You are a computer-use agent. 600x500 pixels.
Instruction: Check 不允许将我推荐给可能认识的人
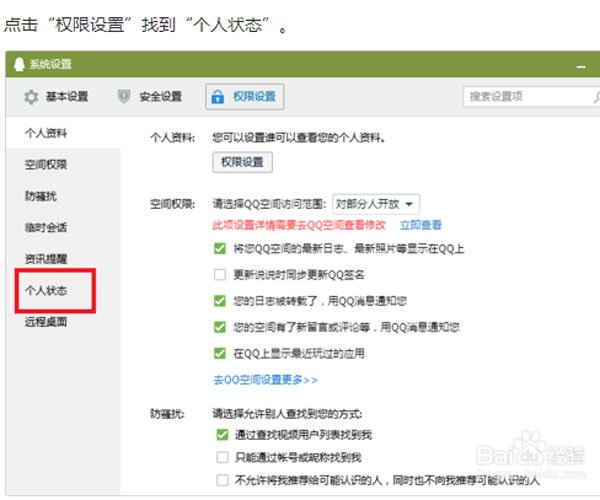[222, 480]
